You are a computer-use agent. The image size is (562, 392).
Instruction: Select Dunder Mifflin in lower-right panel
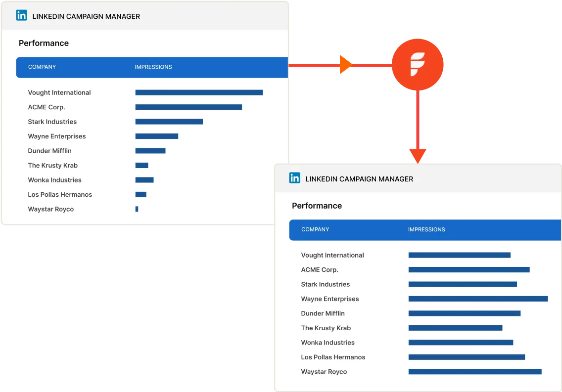(323, 313)
